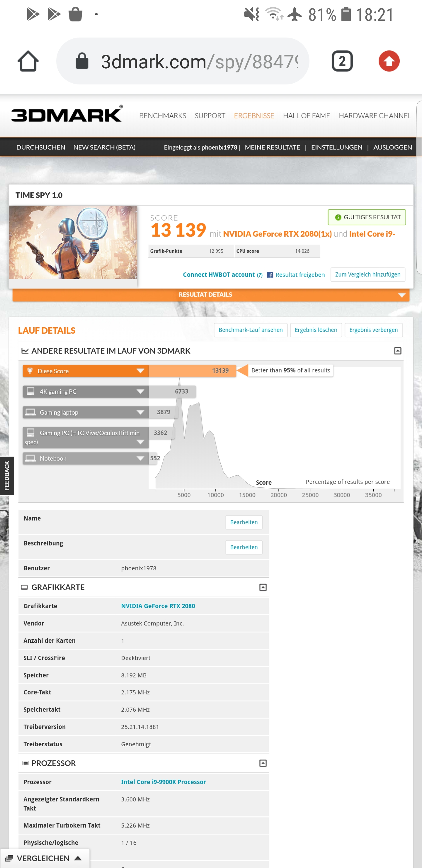Image resolution: width=422 pixels, height=868 pixels.
Task: Open the Vergleichen panel at bottom
Action: [45, 858]
